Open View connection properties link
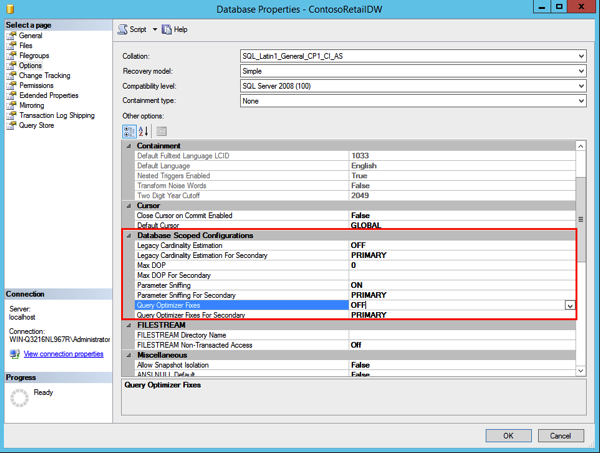The height and width of the screenshot is (453, 600). click(x=64, y=354)
